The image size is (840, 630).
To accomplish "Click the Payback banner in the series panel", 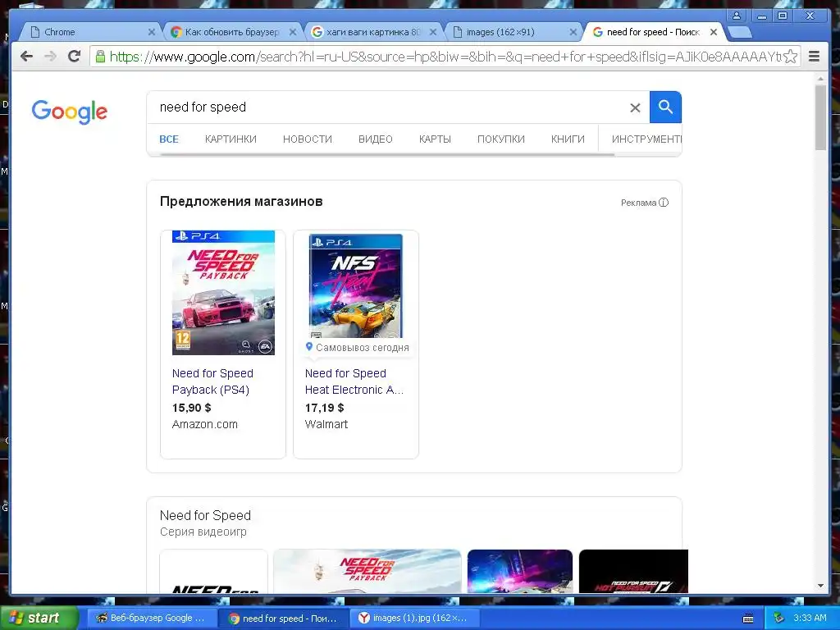I will [367, 571].
